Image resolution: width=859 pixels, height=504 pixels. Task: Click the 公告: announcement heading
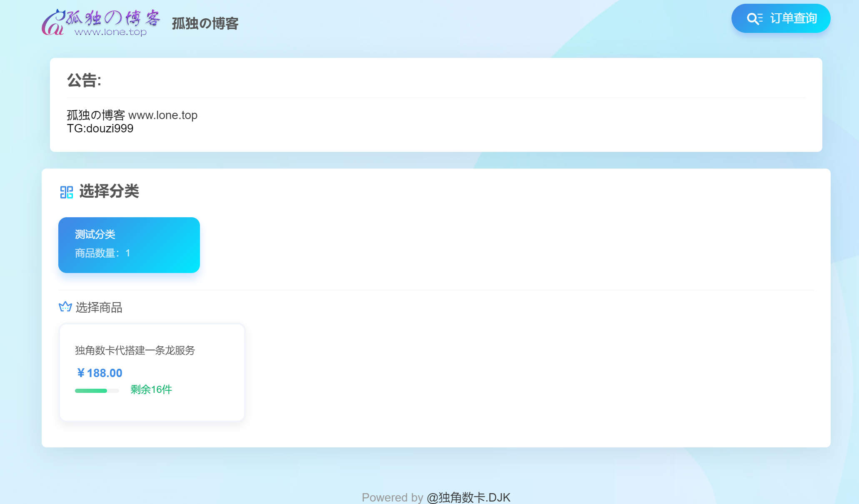(84, 80)
